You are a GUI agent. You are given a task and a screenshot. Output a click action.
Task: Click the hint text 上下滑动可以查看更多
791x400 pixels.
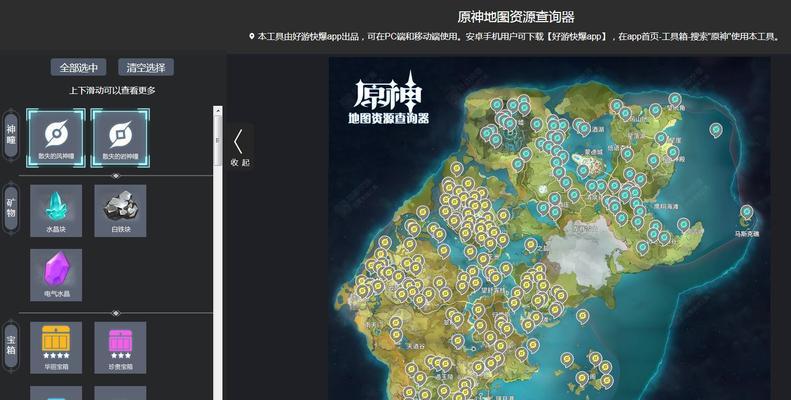coord(112,91)
